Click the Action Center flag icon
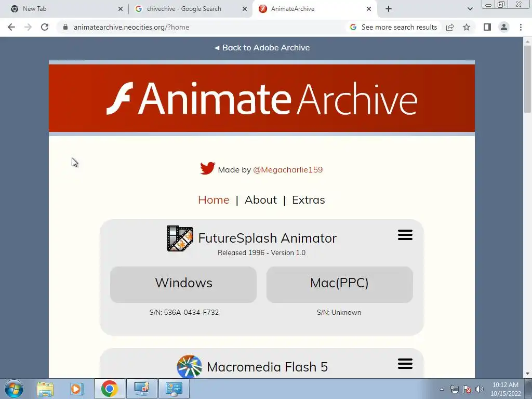The image size is (532, 399). [x=467, y=389]
